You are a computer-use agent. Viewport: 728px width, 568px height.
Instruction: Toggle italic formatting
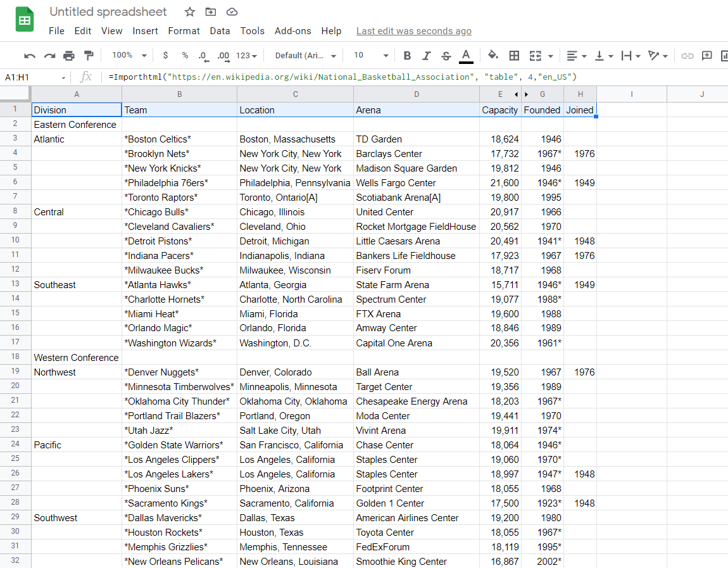pos(426,56)
